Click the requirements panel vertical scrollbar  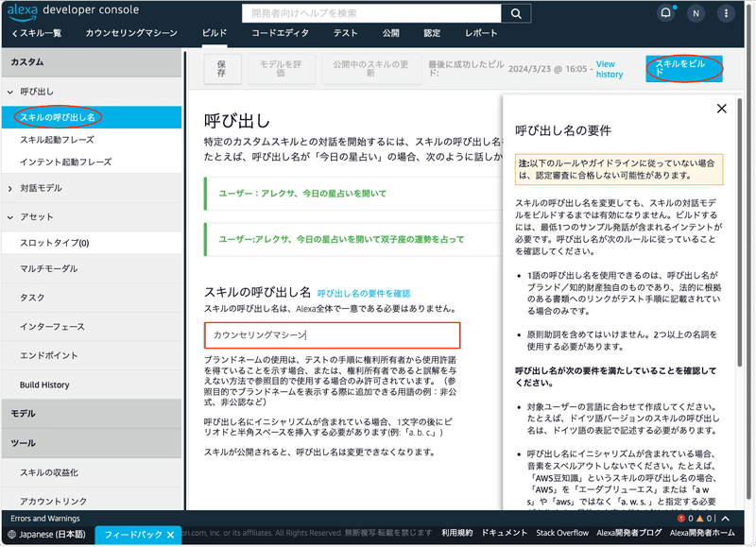tap(740, 232)
